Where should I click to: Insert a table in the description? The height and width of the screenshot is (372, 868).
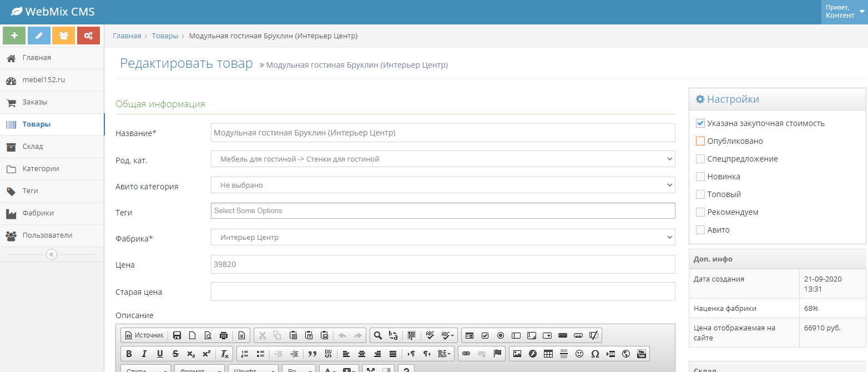548,354
